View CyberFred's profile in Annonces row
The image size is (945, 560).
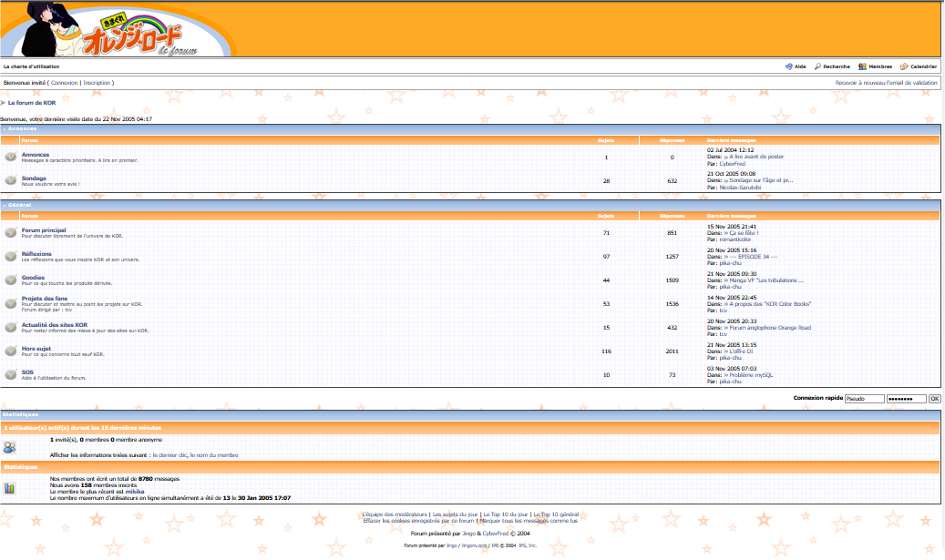click(x=733, y=164)
